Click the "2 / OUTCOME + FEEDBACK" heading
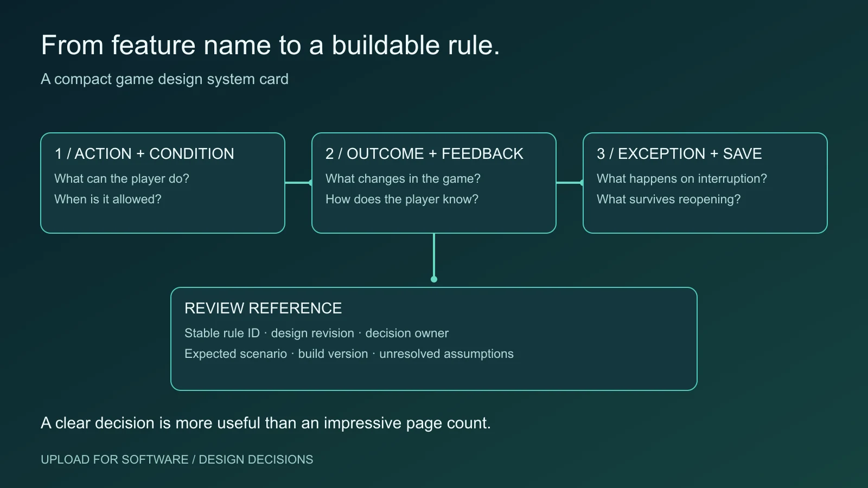The height and width of the screenshot is (488, 868). tap(424, 154)
